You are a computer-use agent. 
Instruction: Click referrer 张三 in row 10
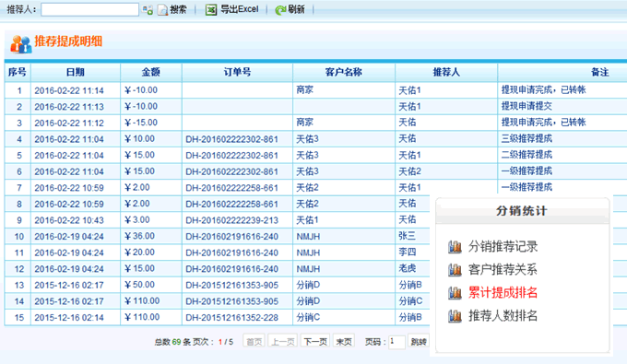click(407, 236)
